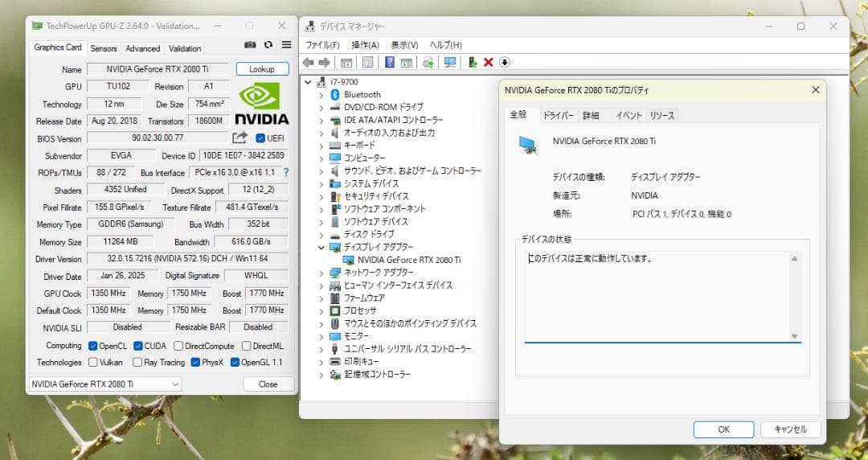Open the Properties toolbar icon

click(x=367, y=63)
